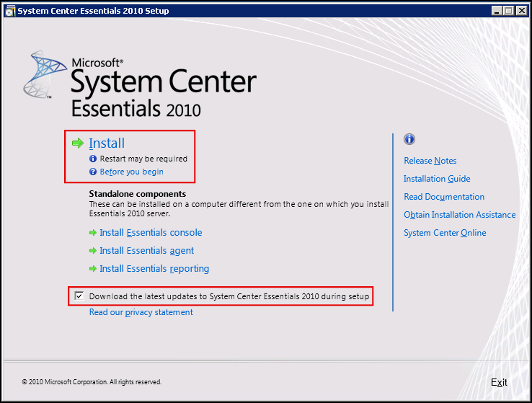
Task: Open the Release Notes link
Action: 430,161
